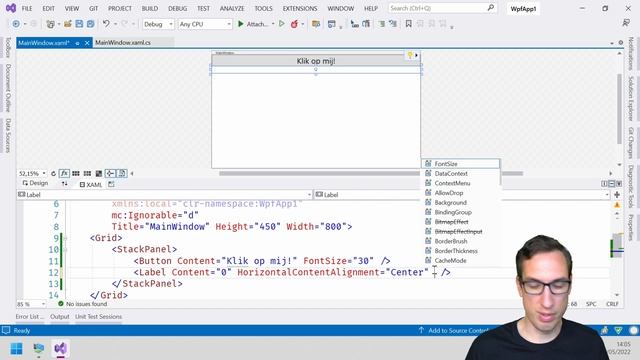The width and height of the screenshot is (640, 360).
Task: Select DataContext in the IntelliSense list
Action: click(x=460, y=173)
